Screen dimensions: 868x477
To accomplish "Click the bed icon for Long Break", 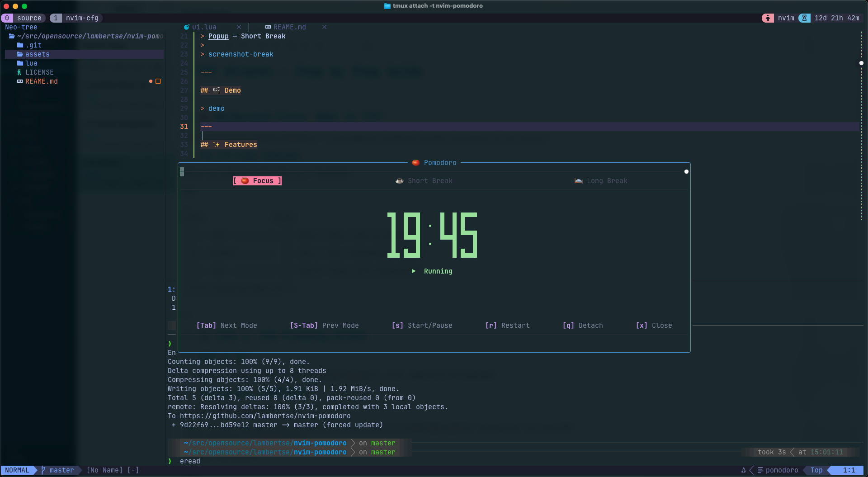I will pyautogui.click(x=579, y=181).
